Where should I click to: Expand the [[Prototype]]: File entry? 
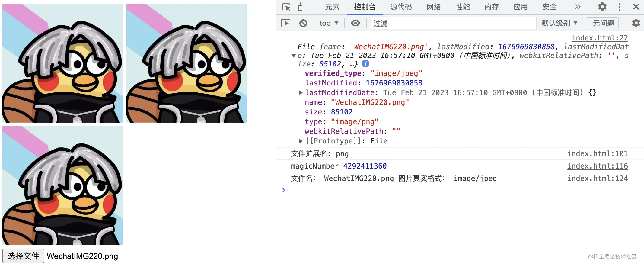click(301, 141)
